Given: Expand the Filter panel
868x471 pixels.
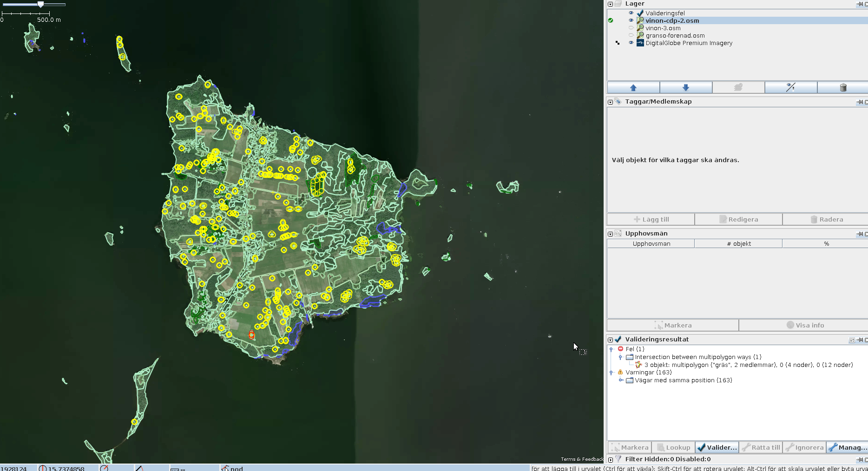Looking at the screenshot, I should (x=611, y=459).
